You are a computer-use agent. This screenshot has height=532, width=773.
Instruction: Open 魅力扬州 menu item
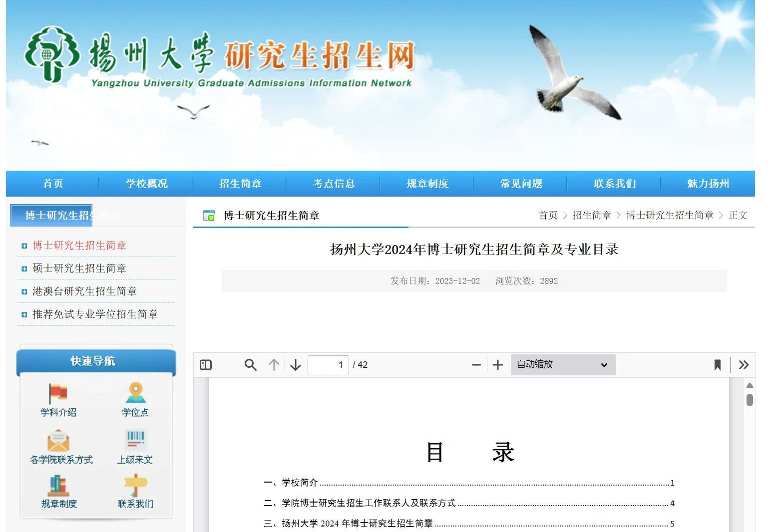(708, 184)
